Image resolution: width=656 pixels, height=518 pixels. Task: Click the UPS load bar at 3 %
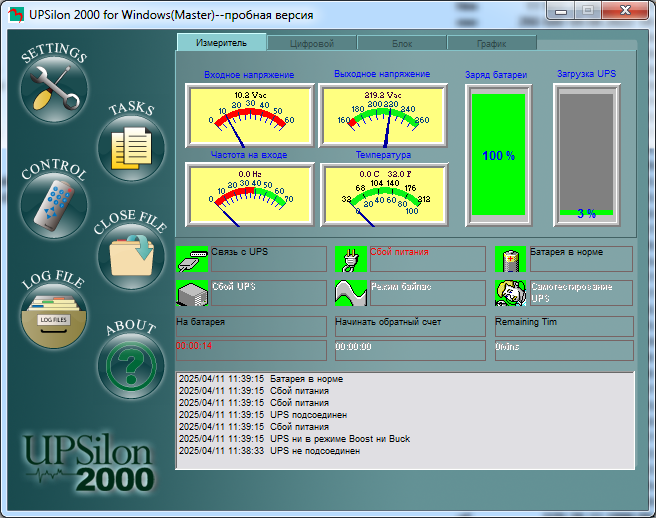click(587, 155)
